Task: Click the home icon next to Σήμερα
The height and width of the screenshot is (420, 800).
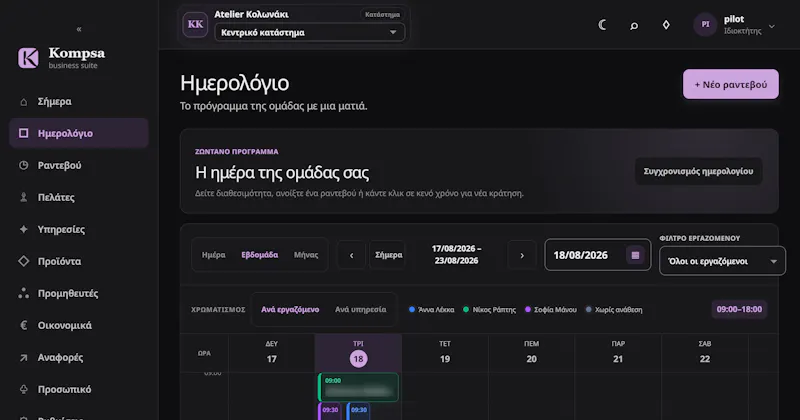Action: (23, 102)
